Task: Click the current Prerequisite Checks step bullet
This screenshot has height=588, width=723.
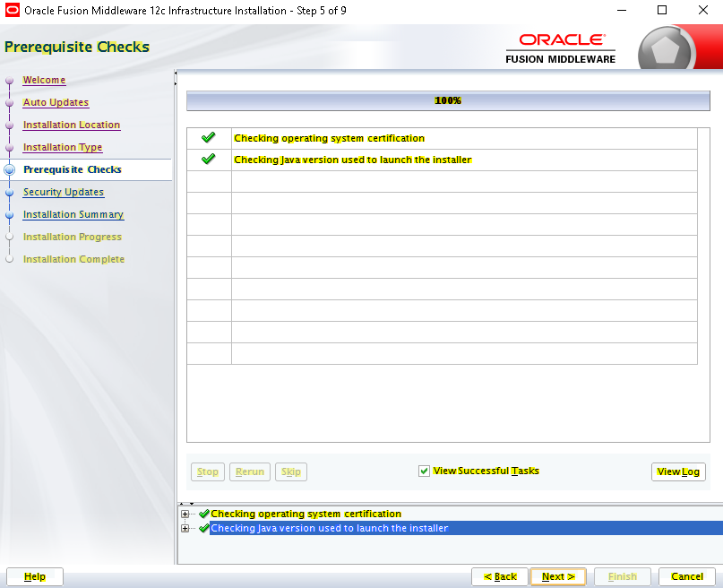Action: tap(9, 169)
